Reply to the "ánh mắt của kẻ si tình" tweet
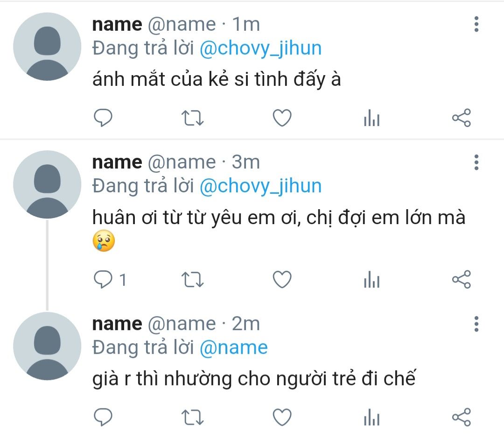Screen dimensions: 504x437 click(x=103, y=118)
